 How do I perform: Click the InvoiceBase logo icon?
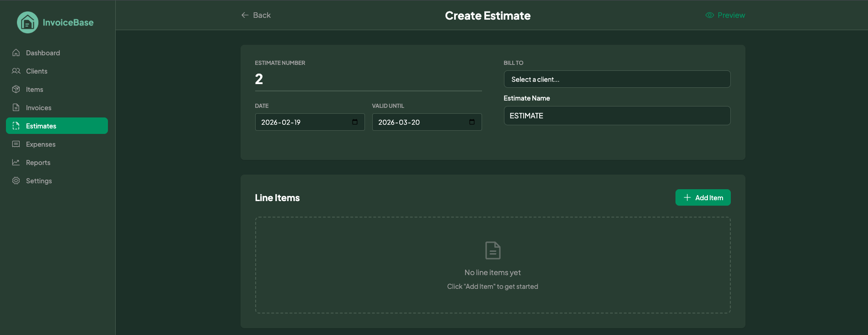(x=27, y=22)
